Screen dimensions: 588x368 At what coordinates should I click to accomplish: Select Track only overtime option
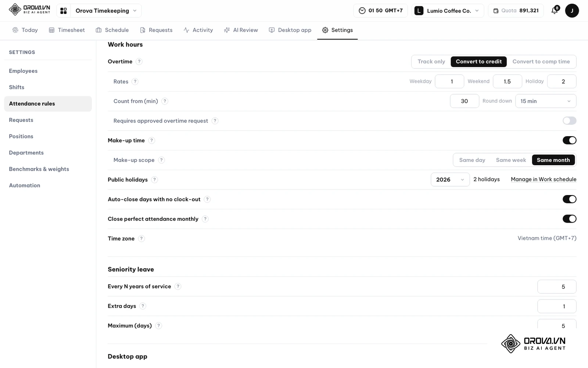pos(431,61)
